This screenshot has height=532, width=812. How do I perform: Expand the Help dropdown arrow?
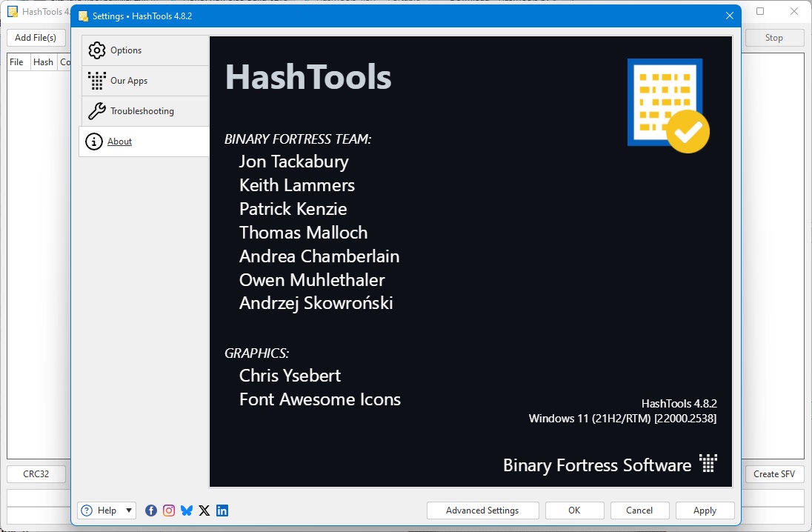[129, 511]
